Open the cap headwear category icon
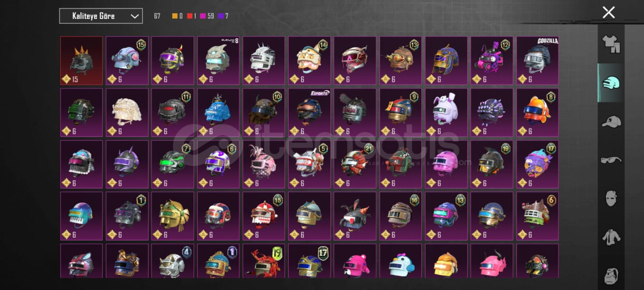 [611, 122]
